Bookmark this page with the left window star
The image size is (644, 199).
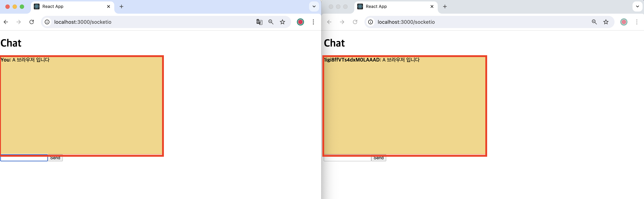pos(282,22)
